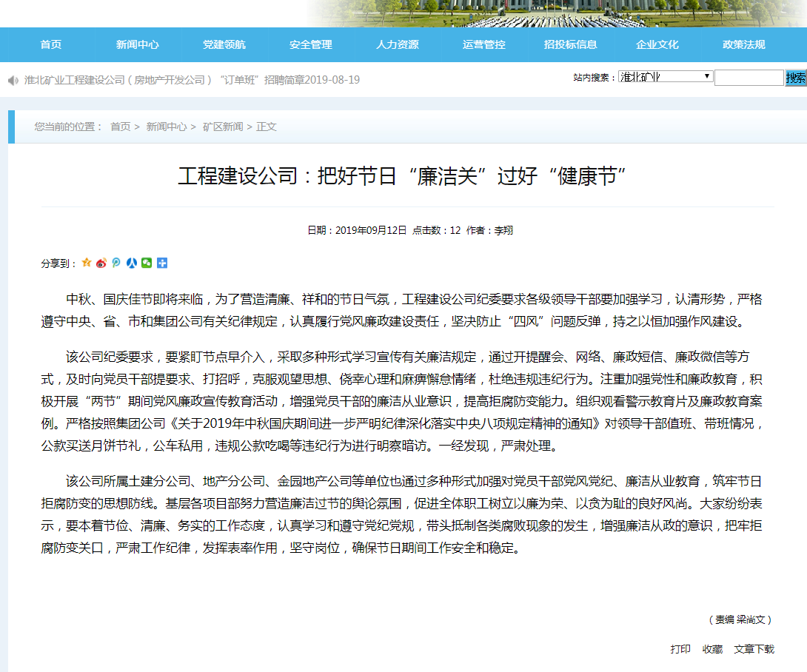Open 招投标信息 navigation item
The image size is (807, 672).
tap(570, 44)
